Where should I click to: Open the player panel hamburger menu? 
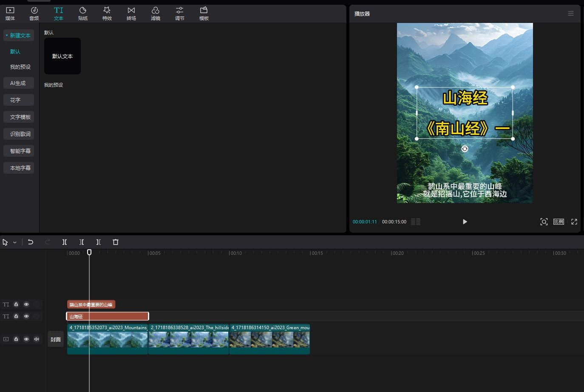tap(571, 14)
